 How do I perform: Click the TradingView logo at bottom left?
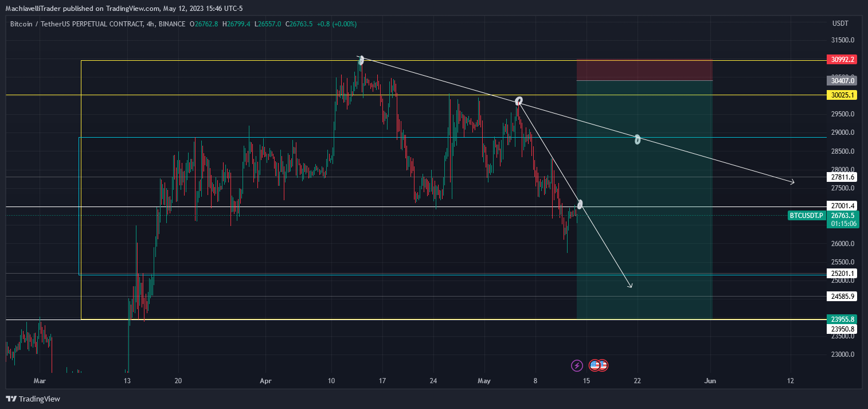(x=33, y=399)
